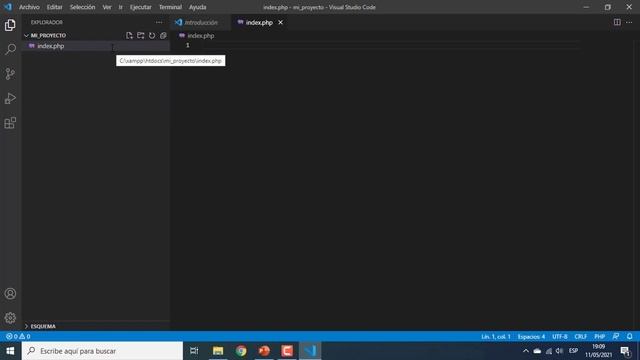Show hidden system tray icons
Image resolution: width=640 pixels, height=360 pixels.
click(x=526, y=351)
